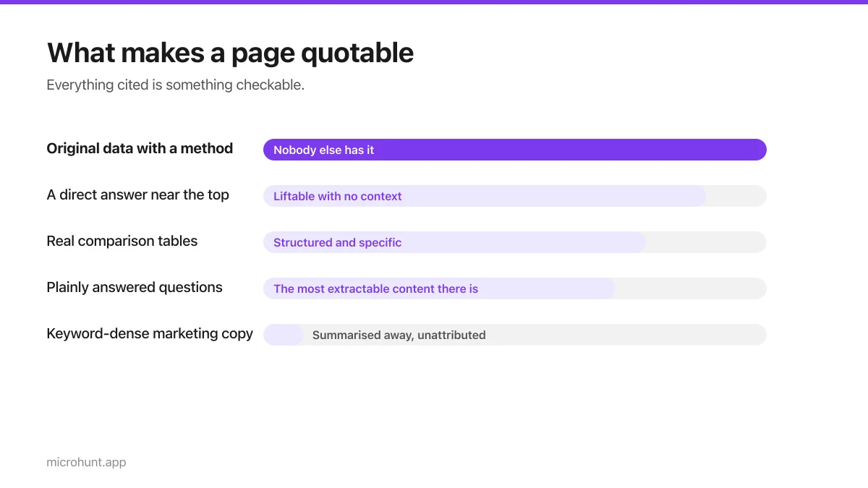The height and width of the screenshot is (488, 868).
Task: Click subtitle "Everything cited is something checkable."
Action: click(175, 85)
